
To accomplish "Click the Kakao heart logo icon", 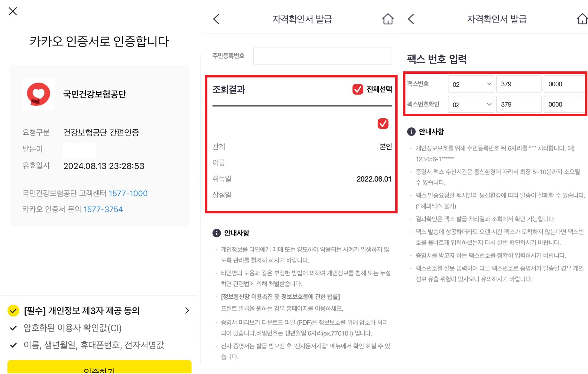I will (x=38, y=94).
